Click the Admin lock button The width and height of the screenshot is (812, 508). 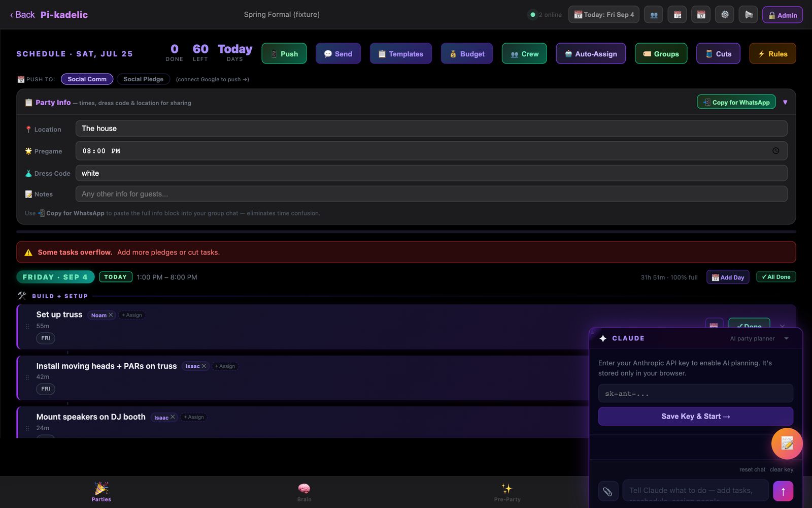[783, 15]
